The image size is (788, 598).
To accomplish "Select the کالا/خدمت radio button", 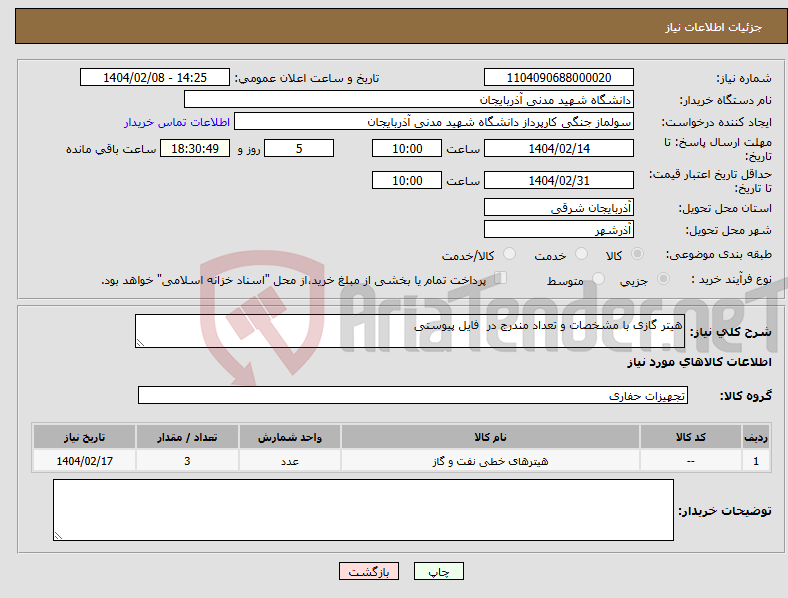I will [x=510, y=254].
